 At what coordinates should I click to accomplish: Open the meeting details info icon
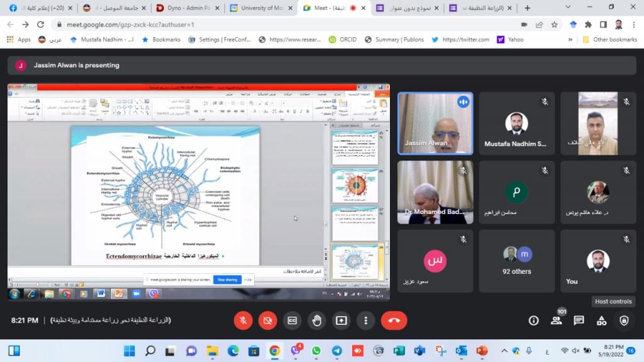533,320
